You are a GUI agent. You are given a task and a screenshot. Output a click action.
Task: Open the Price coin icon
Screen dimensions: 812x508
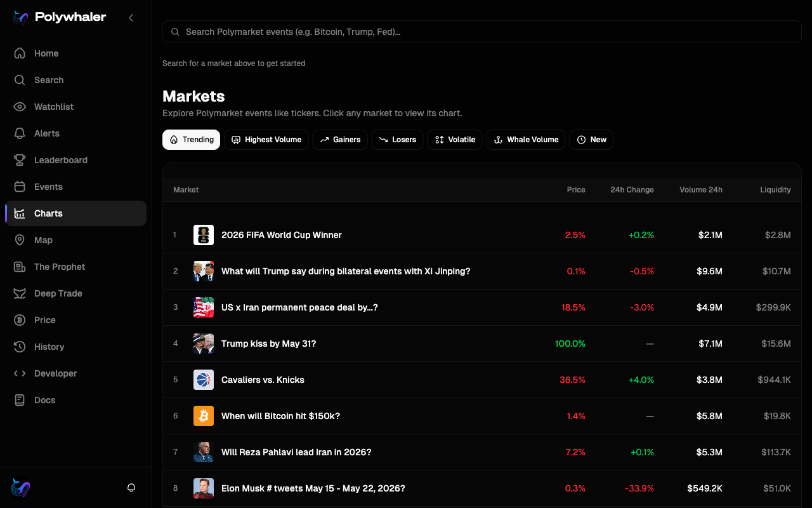tap(20, 320)
